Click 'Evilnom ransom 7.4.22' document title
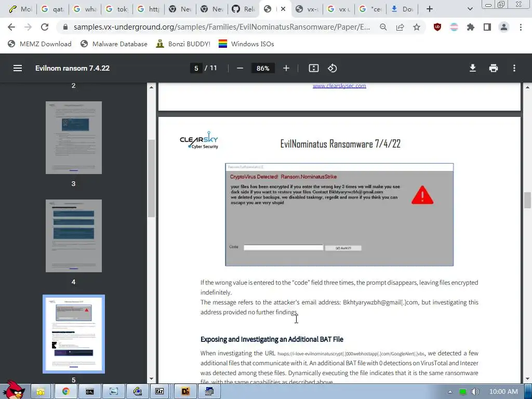This screenshot has height=399, width=532. click(72, 68)
